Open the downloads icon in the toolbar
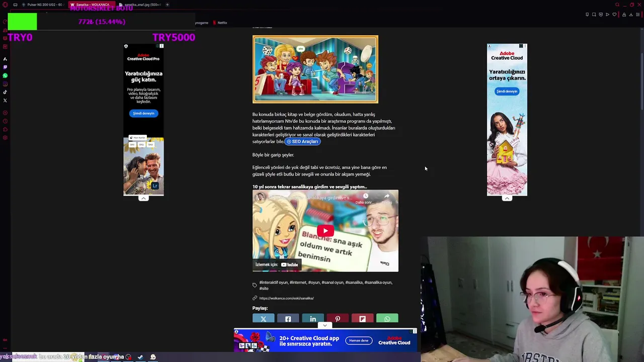 (x=631, y=15)
